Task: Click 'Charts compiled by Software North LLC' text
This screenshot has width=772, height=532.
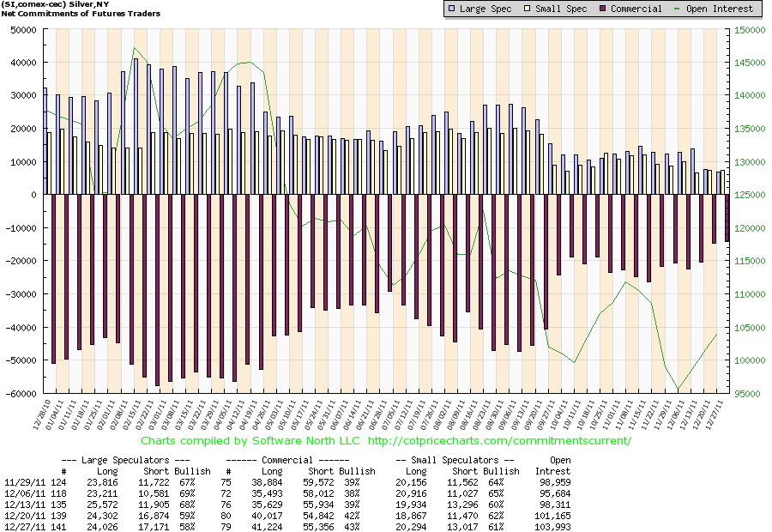Action: (x=250, y=440)
